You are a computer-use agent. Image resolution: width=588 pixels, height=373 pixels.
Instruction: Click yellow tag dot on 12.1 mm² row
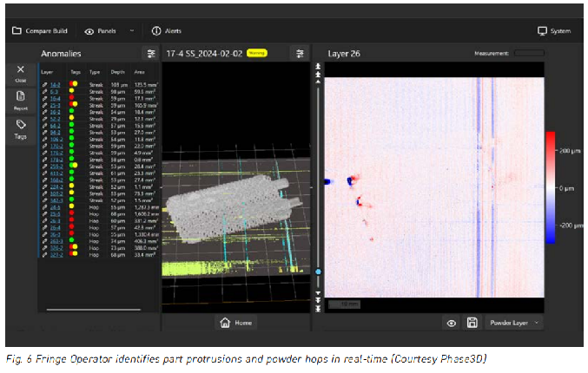71,118
